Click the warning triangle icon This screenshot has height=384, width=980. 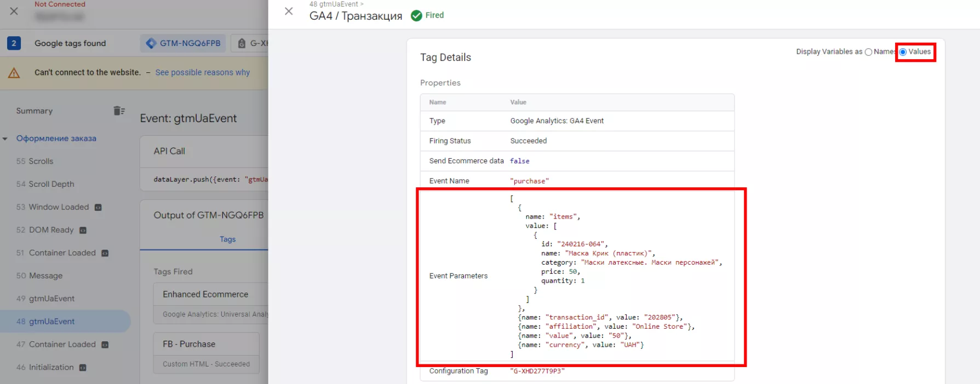point(14,73)
